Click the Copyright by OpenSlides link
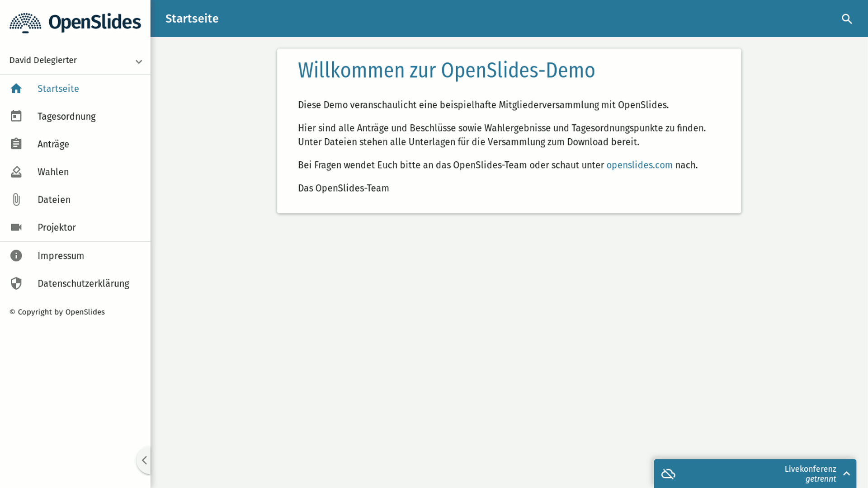The width and height of the screenshot is (868, 488). 57,312
